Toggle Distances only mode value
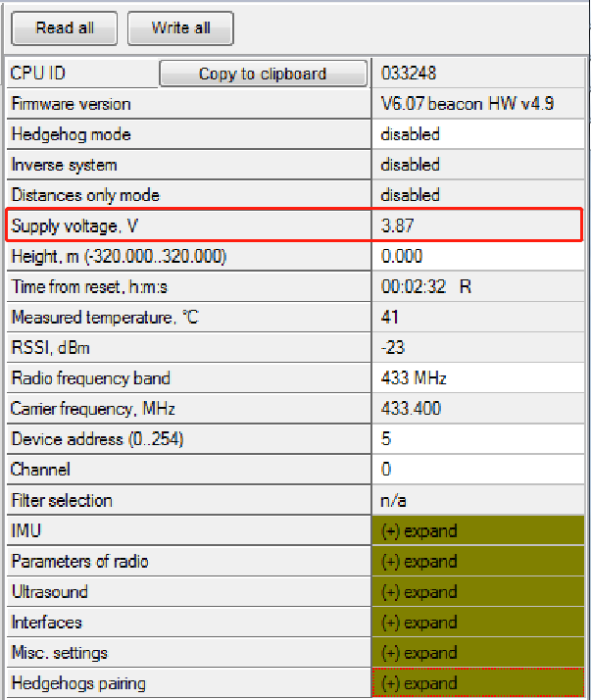The height and width of the screenshot is (700, 591). (x=478, y=195)
